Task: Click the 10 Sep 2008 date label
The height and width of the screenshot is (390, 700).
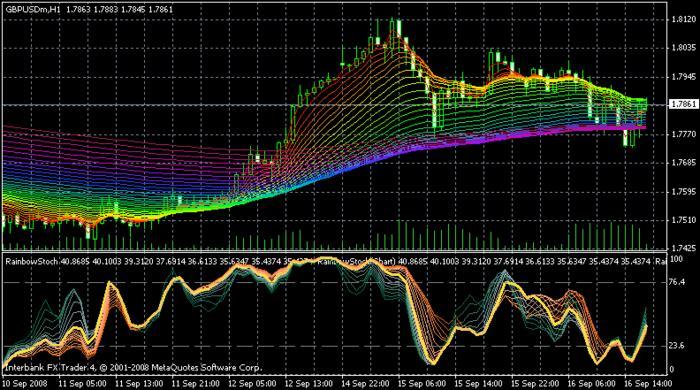Action: 25,383
